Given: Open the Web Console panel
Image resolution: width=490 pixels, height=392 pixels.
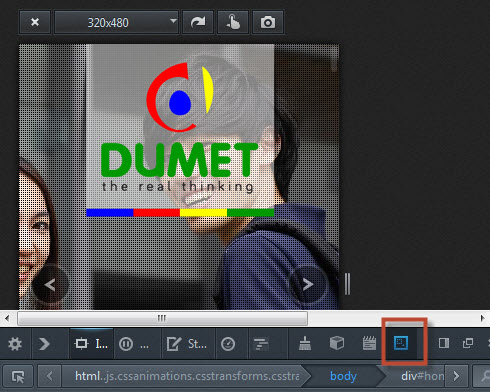Looking at the screenshot, I should (45, 344).
